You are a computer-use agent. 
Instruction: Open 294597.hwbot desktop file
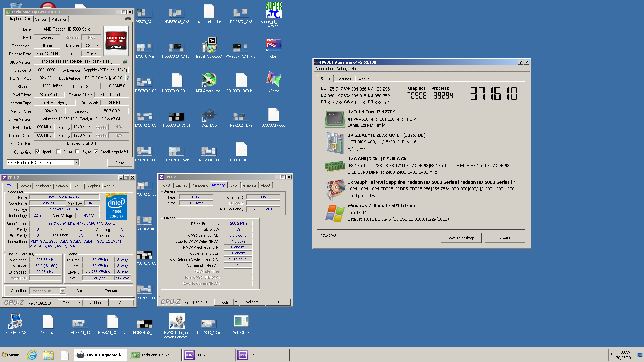click(48, 324)
